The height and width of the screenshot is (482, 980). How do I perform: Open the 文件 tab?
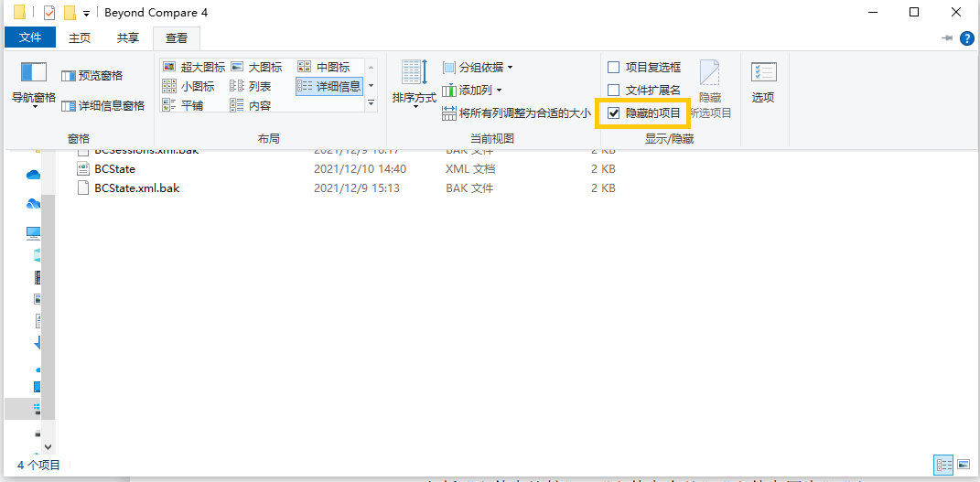pos(30,37)
